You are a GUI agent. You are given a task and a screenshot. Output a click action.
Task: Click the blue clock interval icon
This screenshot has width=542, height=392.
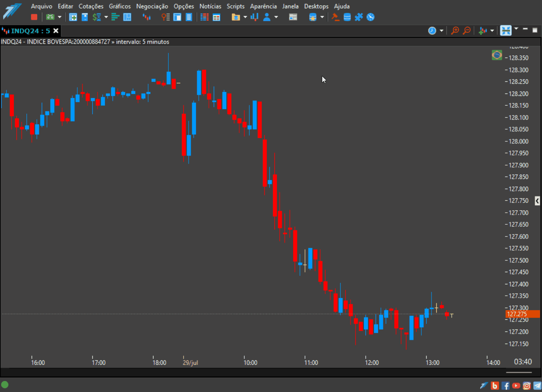[432, 31]
